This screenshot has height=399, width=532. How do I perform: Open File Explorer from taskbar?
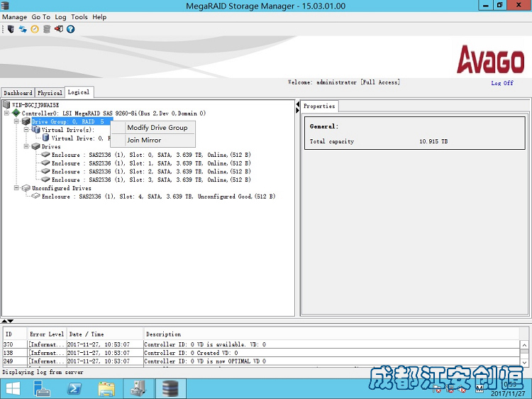[x=106, y=388]
